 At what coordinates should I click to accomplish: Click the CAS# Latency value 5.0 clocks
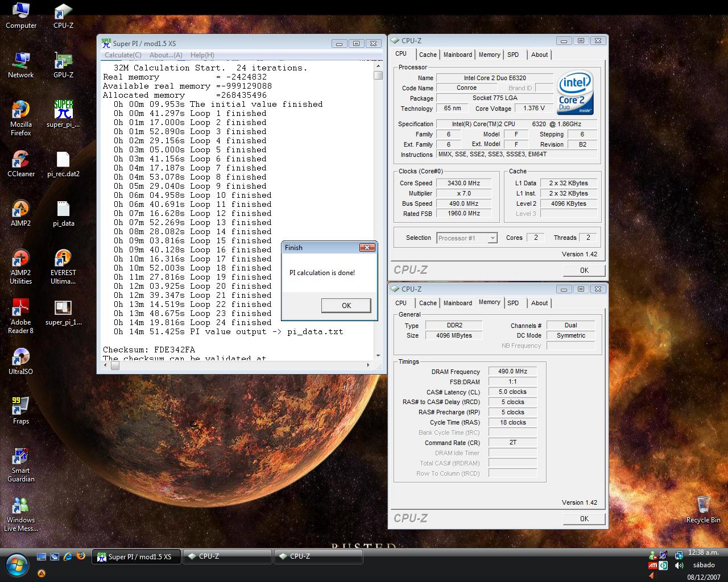click(512, 392)
